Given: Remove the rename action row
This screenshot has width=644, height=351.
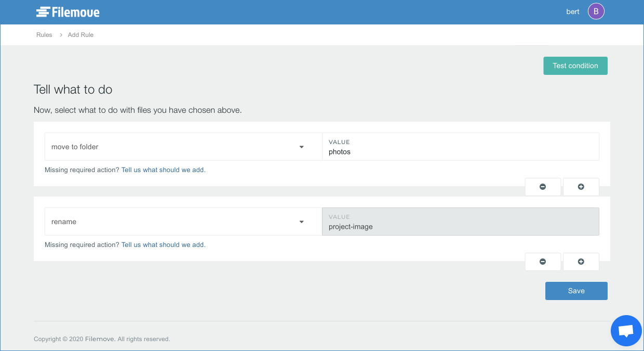Looking at the screenshot, I should [543, 262].
